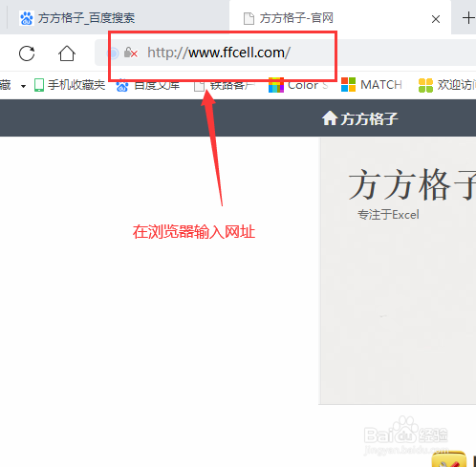Click the large 方方格子 banner heading
The width and height of the screenshot is (476, 467).
tap(412, 184)
